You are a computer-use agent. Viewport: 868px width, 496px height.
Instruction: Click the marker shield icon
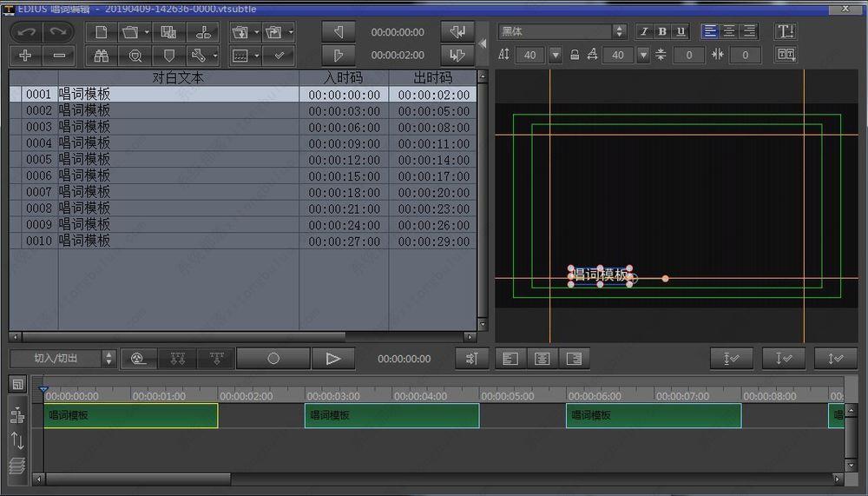(169, 56)
